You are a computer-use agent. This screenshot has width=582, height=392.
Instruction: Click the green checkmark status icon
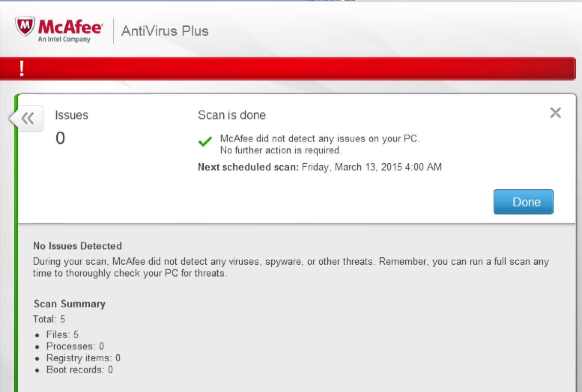tap(205, 142)
